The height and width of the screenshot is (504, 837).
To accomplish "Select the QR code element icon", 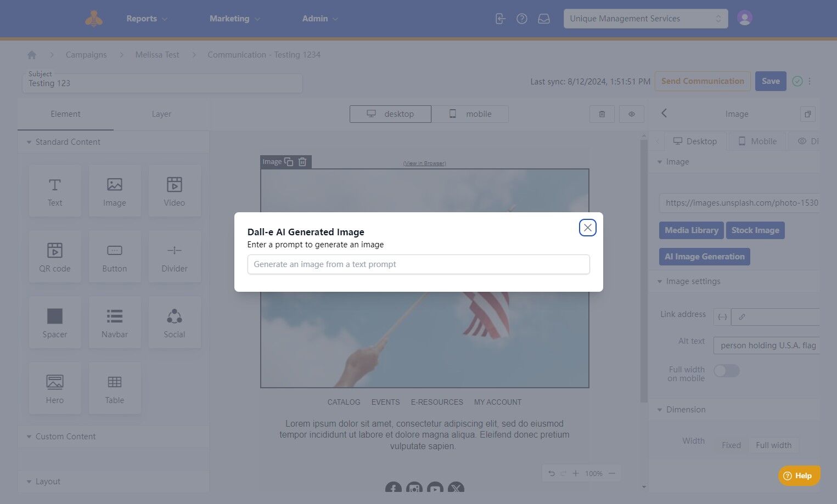I will tap(55, 251).
